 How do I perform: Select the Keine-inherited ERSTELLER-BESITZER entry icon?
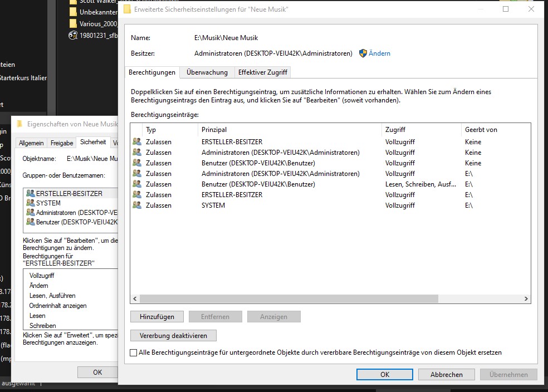(137, 141)
